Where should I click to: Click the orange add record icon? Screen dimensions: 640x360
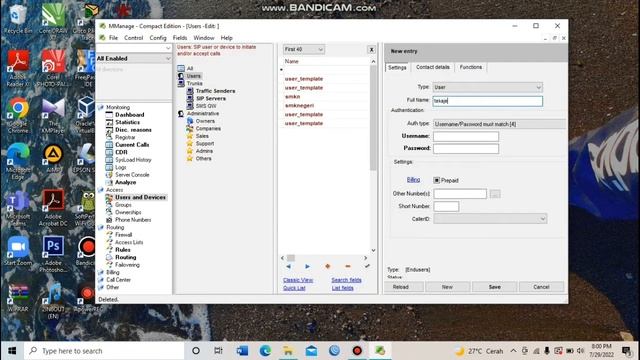click(327, 267)
